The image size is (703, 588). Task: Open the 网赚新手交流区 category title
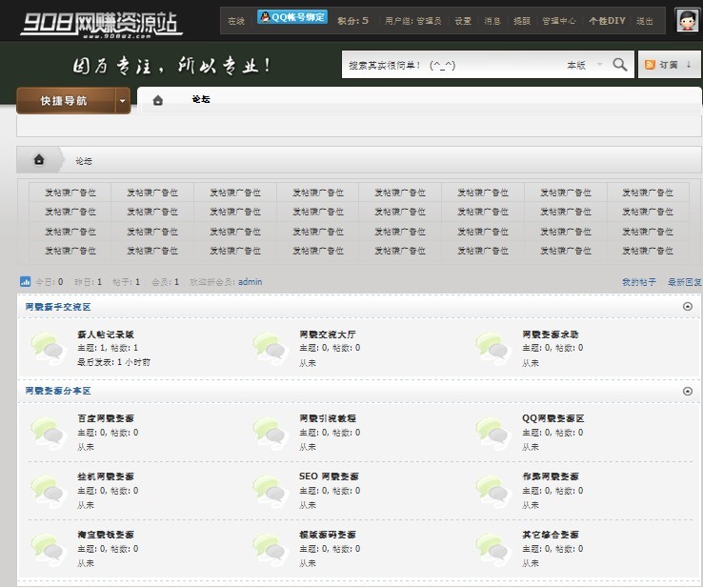[58, 306]
